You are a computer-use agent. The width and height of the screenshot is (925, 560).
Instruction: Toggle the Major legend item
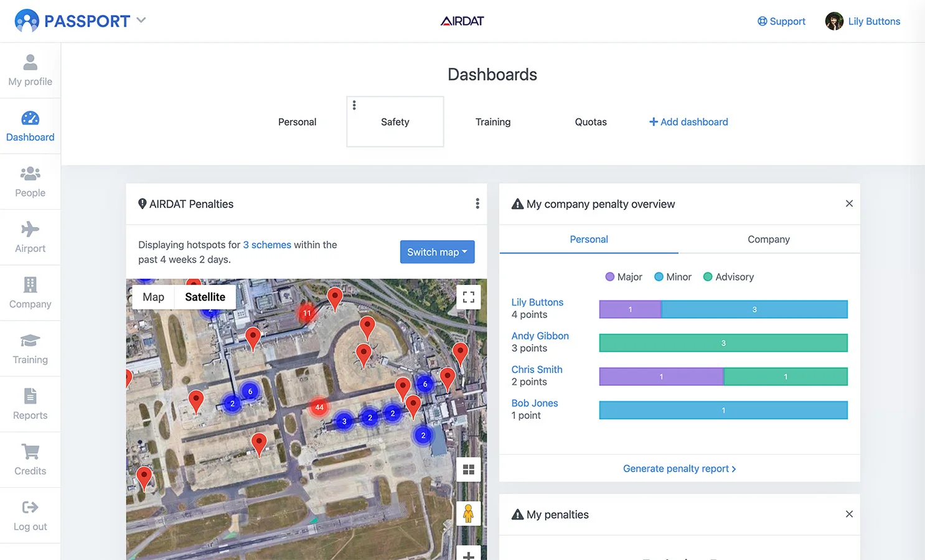[x=623, y=277]
